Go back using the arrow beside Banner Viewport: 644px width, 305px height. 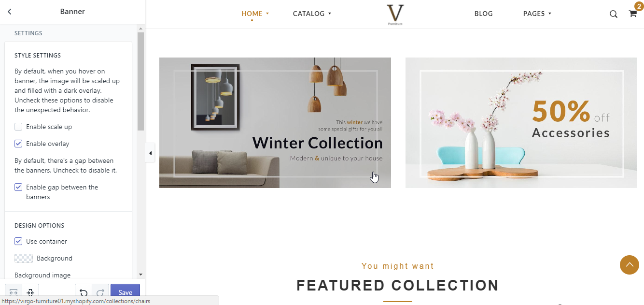click(10, 12)
